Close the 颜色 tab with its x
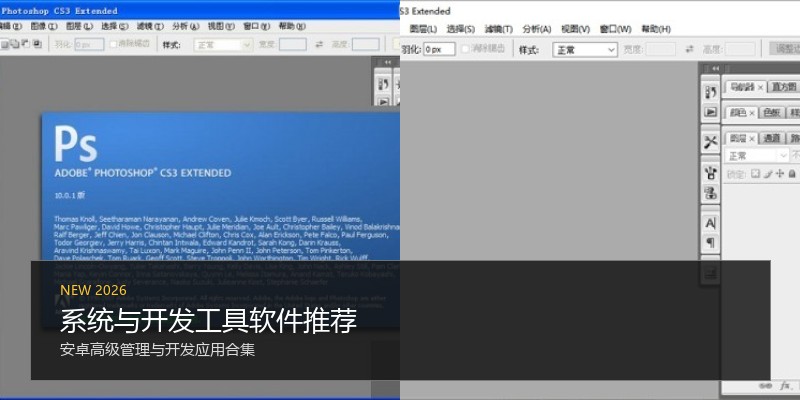The width and height of the screenshot is (800, 400). point(752,113)
